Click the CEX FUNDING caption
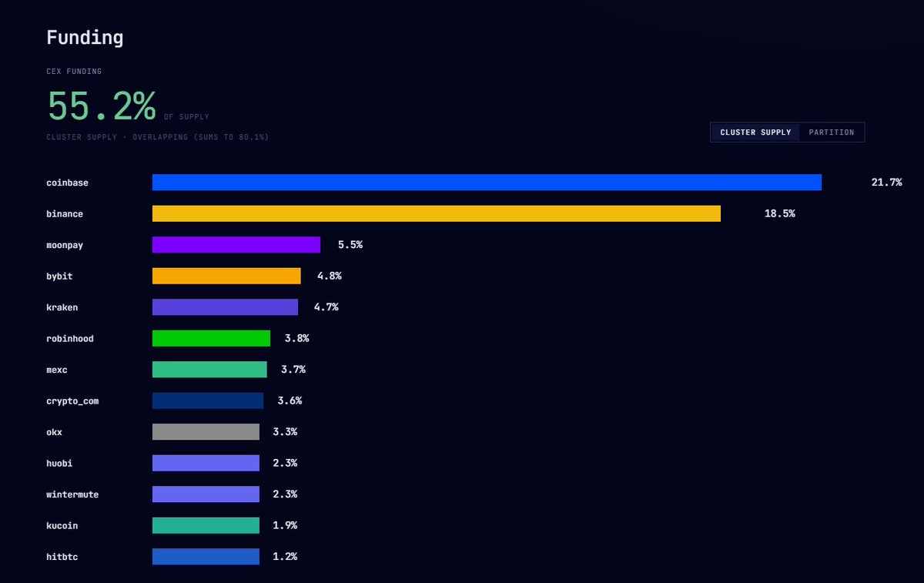 point(74,72)
